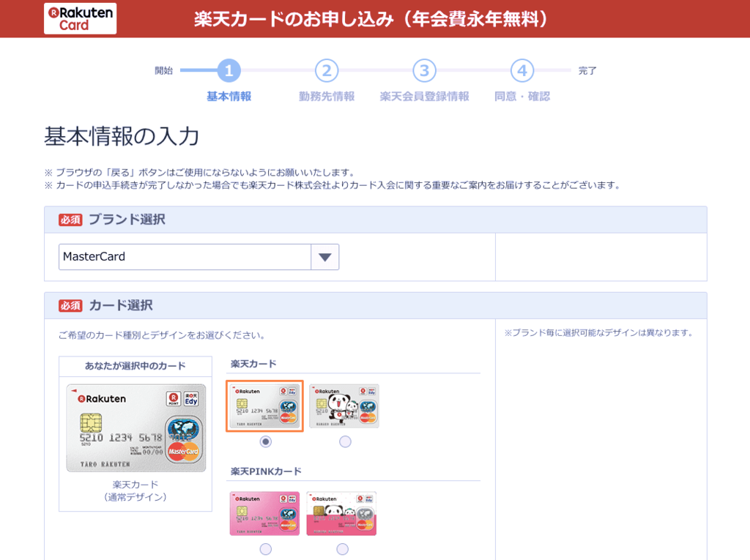This screenshot has height=560, width=750.
Task: Select the plain pink 楽天PINKカード radio button
Action: coord(265,549)
